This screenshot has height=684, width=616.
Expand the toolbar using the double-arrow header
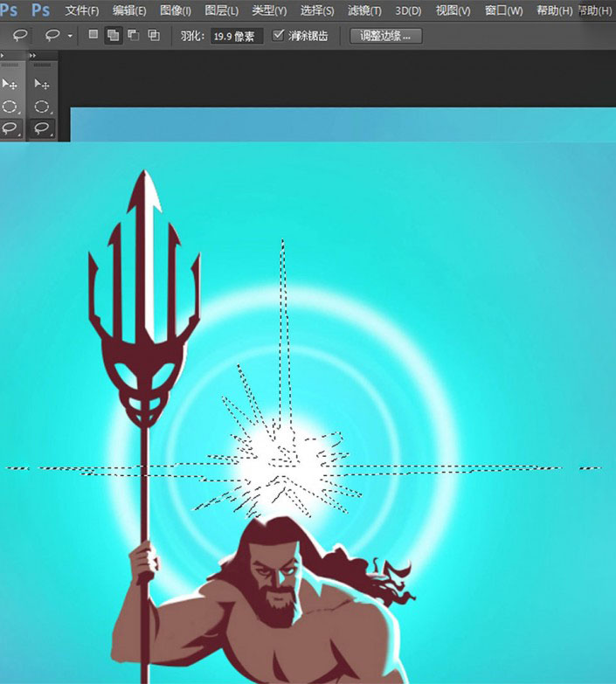tap(32, 55)
